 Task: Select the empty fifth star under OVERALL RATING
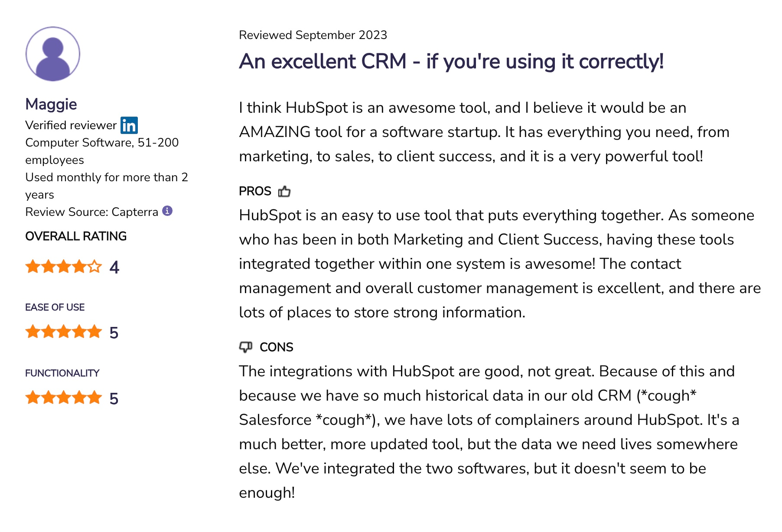pos(95,267)
